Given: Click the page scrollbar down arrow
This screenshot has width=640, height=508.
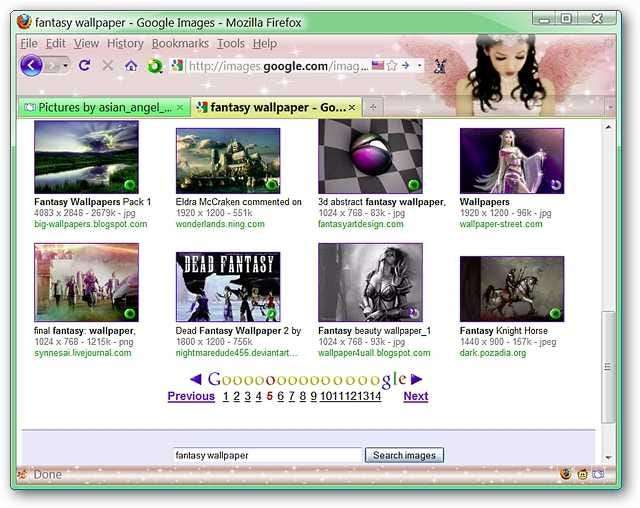Looking at the screenshot, I should (608, 458).
